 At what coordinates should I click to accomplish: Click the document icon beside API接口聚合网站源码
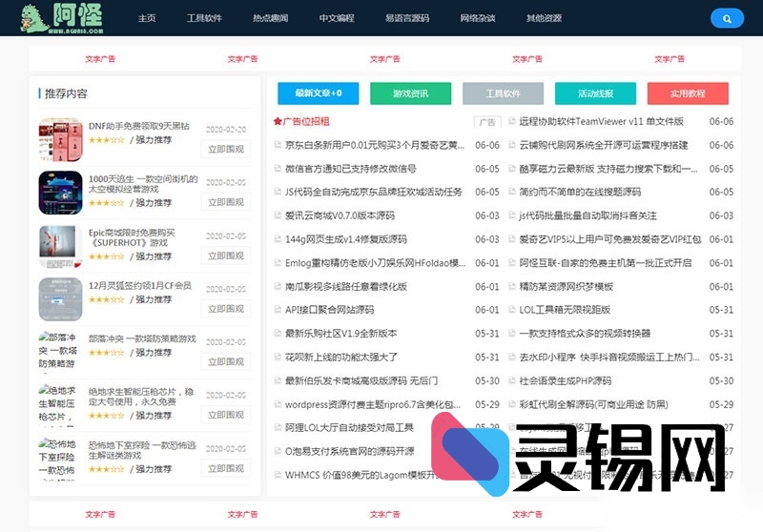(278, 310)
